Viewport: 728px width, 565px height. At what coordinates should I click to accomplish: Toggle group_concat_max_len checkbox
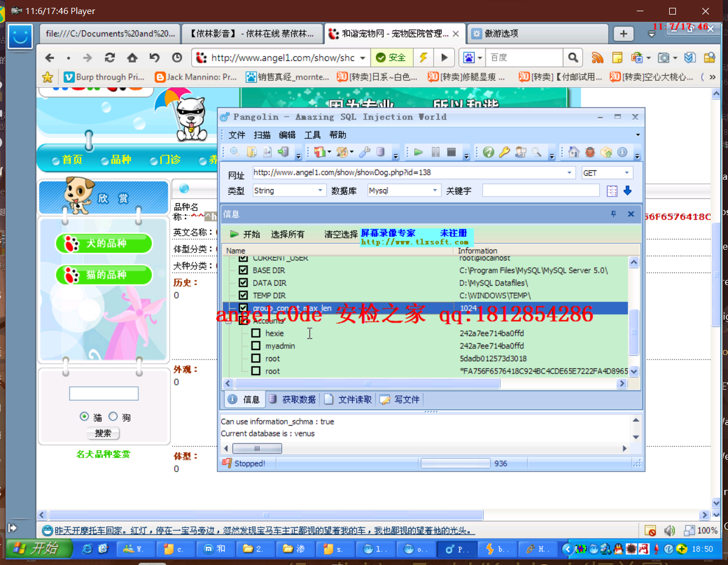coord(243,308)
